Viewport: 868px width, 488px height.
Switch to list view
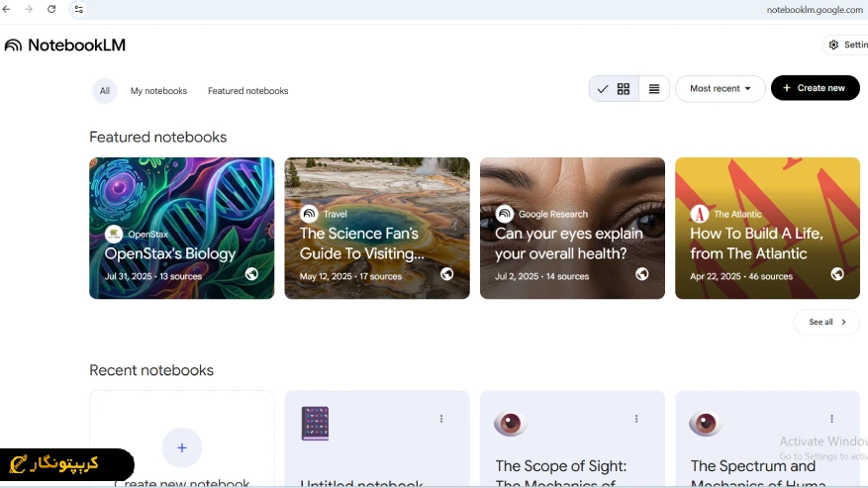(x=654, y=89)
